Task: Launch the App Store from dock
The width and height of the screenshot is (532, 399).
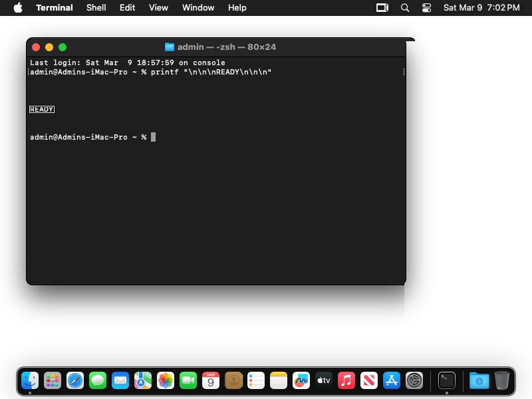Action: pos(392,380)
